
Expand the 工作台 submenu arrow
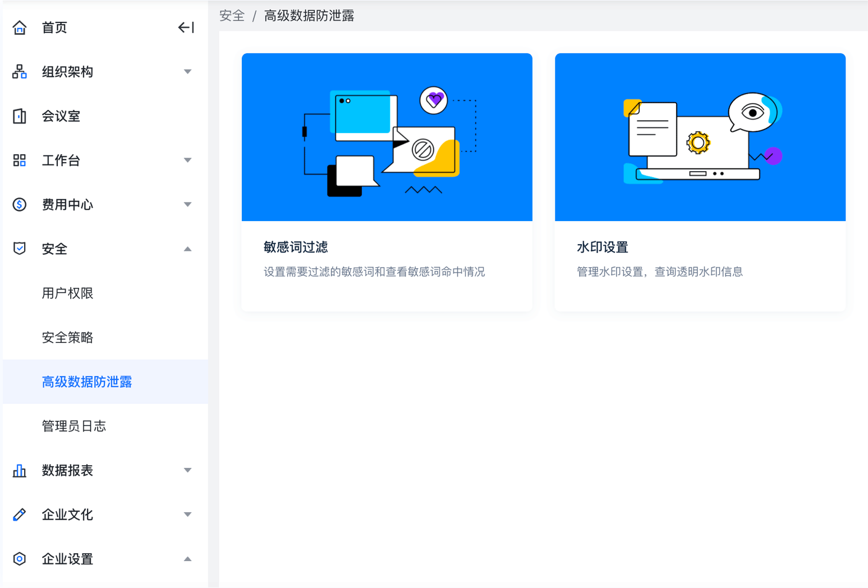pyautogui.click(x=188, y=160)
